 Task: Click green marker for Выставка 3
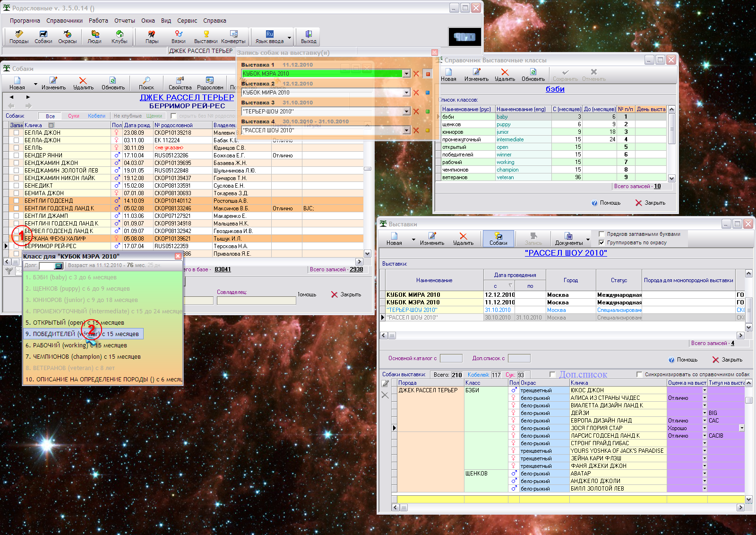point(428,112)
